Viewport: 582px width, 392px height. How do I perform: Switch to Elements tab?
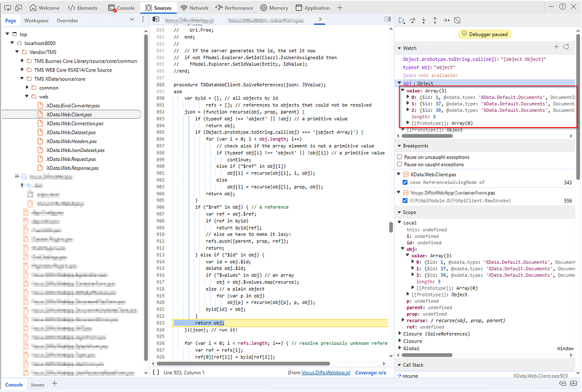(x=83, y=8)
